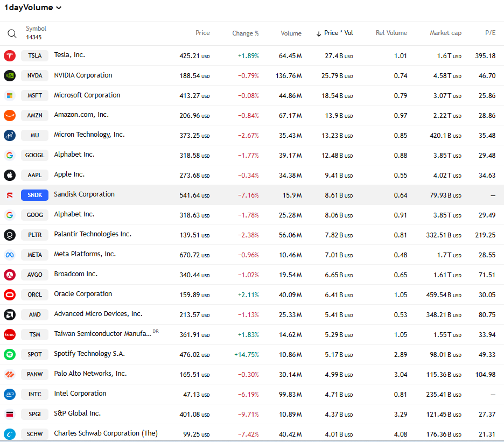This screenshot has height=442, width=504.
Task: Click the SCHW ticker badge
Action: tap(34, 434)
